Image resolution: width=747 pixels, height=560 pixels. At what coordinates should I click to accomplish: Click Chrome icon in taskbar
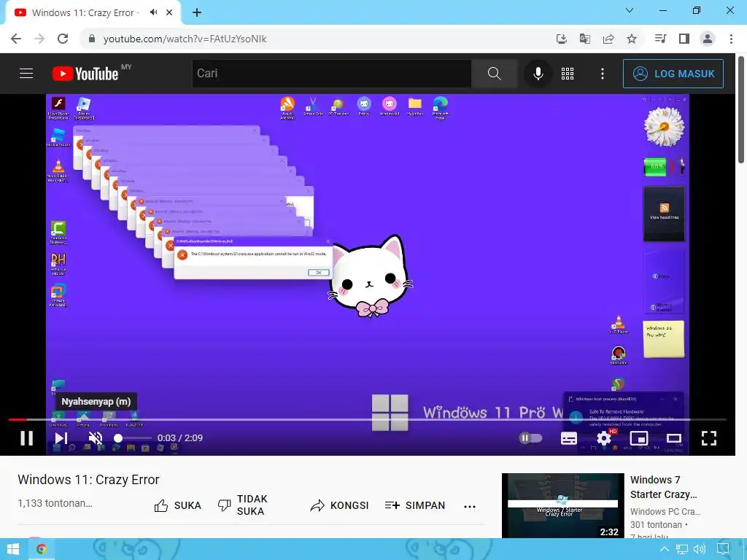click(42, 549)
